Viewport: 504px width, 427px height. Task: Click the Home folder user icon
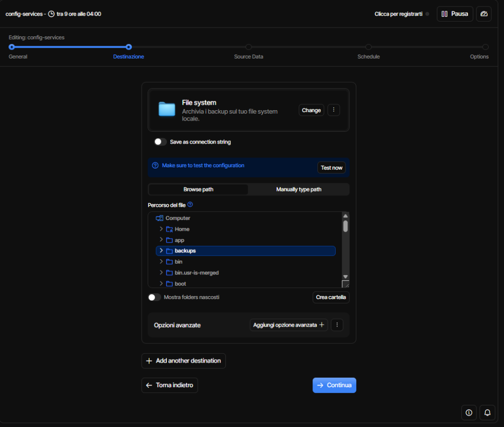coord(169,229)
